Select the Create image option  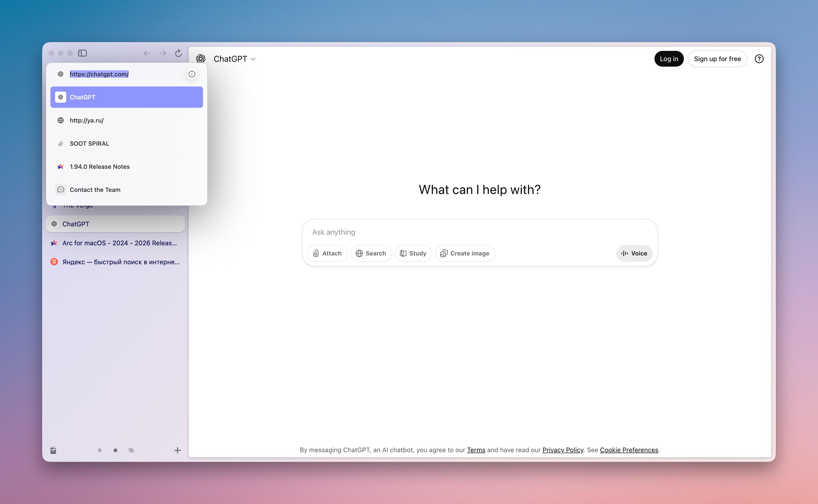465,253
